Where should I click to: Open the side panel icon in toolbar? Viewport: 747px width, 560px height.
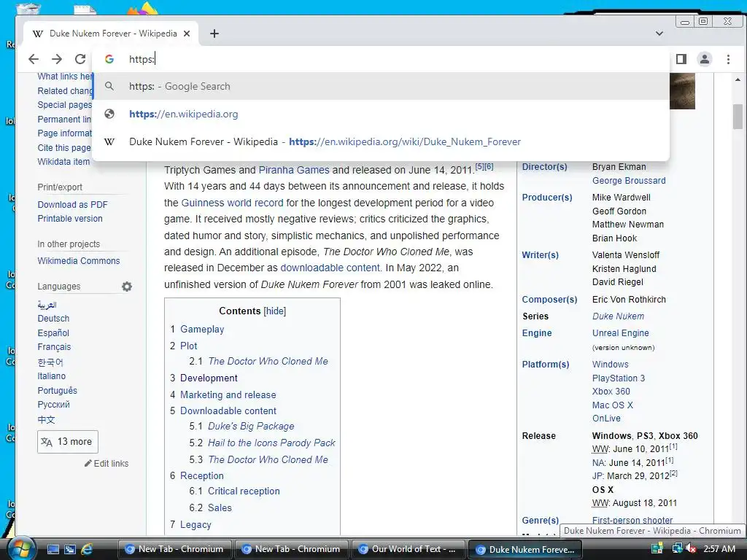click(681, 59)
